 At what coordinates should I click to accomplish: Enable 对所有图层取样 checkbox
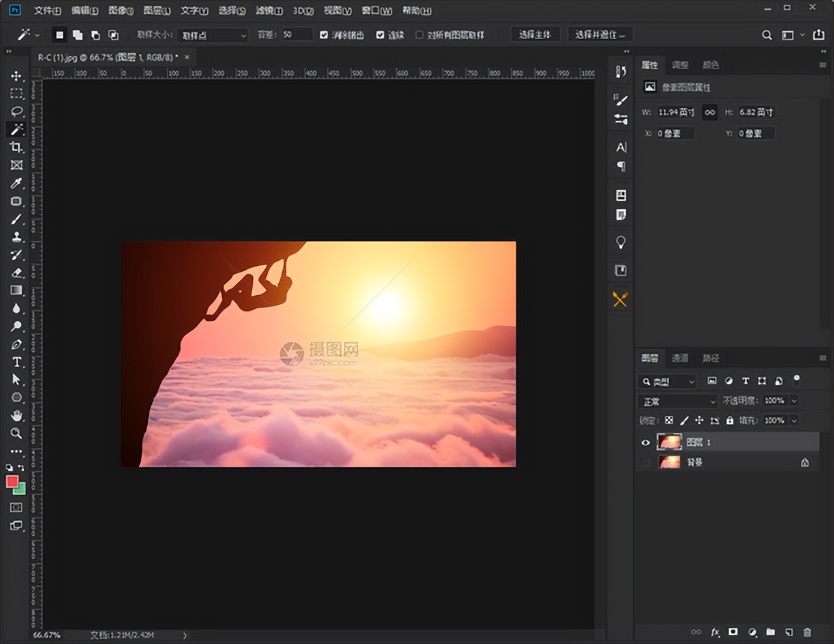coord(419,35)
